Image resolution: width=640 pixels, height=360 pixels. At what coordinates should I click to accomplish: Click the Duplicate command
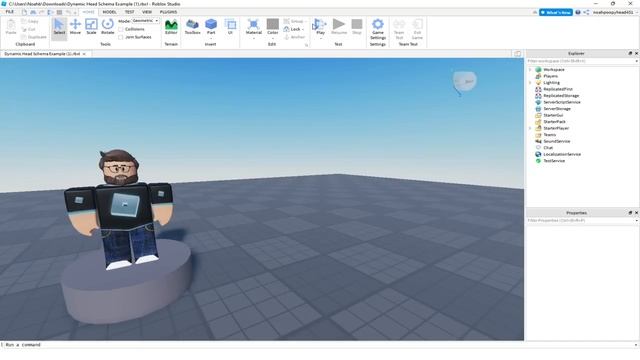tap(33, 37)
